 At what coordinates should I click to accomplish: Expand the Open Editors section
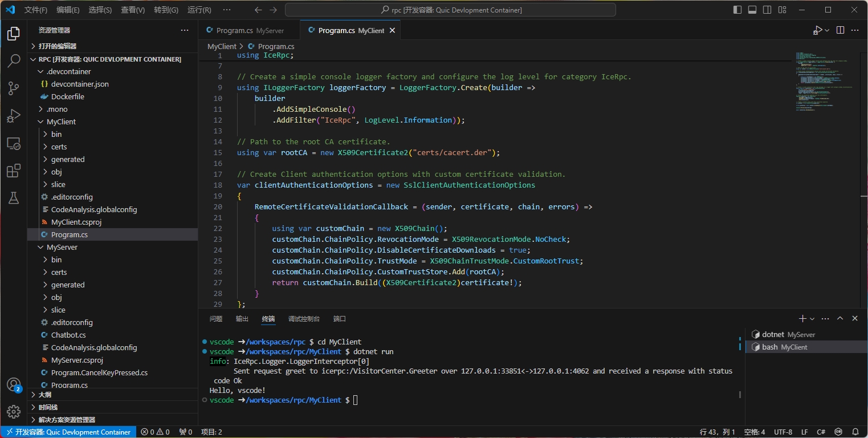tap(113, 46)
